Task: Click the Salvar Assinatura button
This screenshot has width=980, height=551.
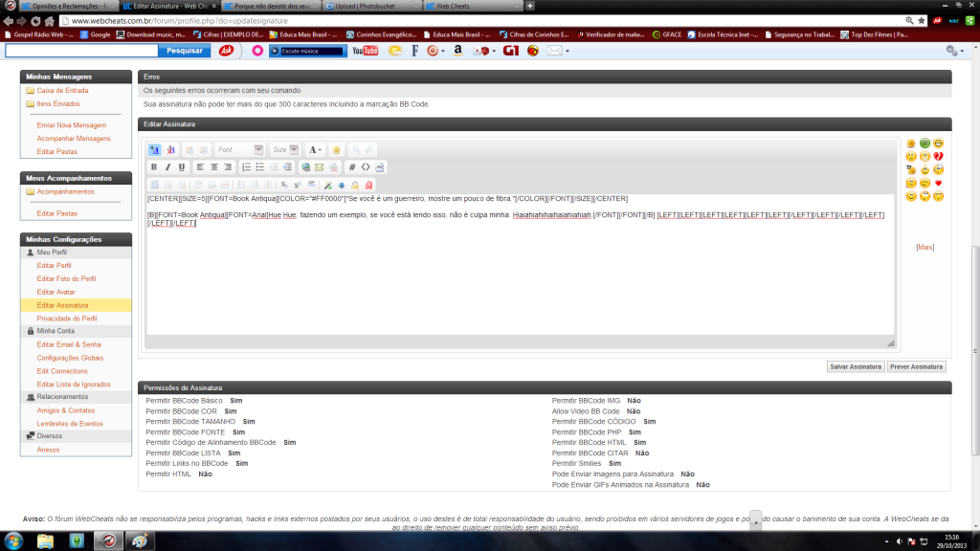Action: pos(855,366)
